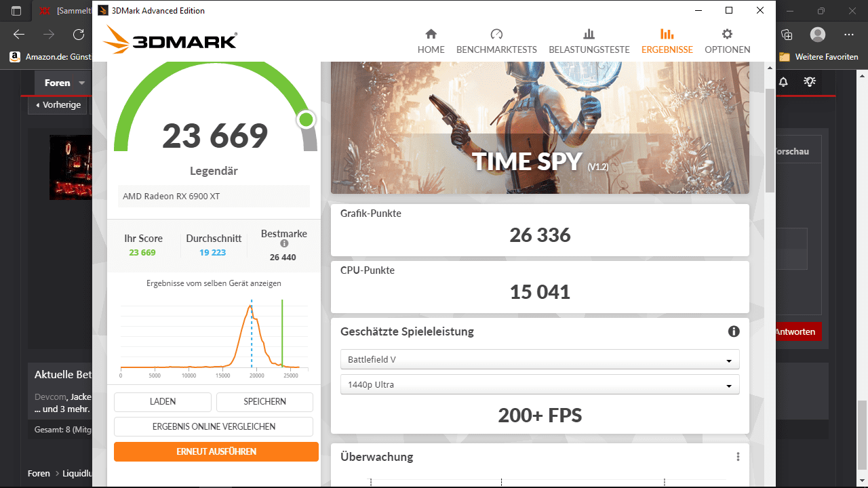Click the 200+ FPS estimate
The image size is (868, 488).
pos(540,415)
